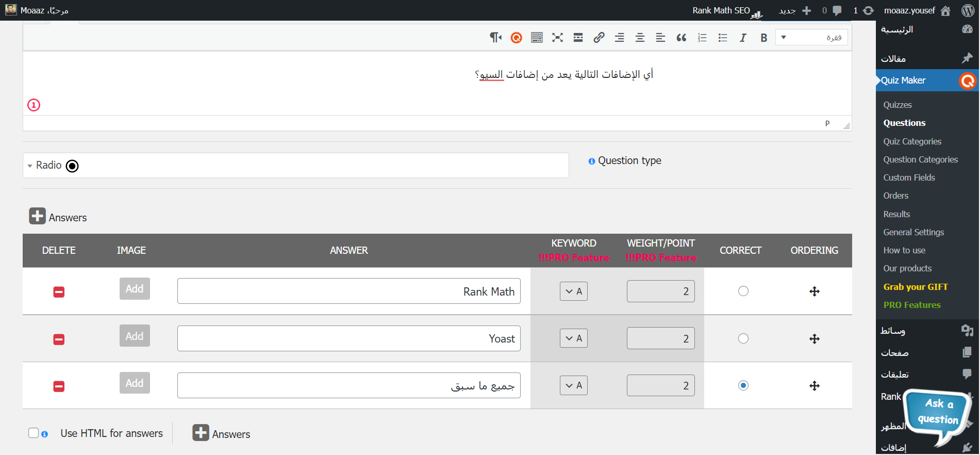Open fullscreen mode in editor toolbar
This screenshot has height=455, width=980.
(557, 38)
